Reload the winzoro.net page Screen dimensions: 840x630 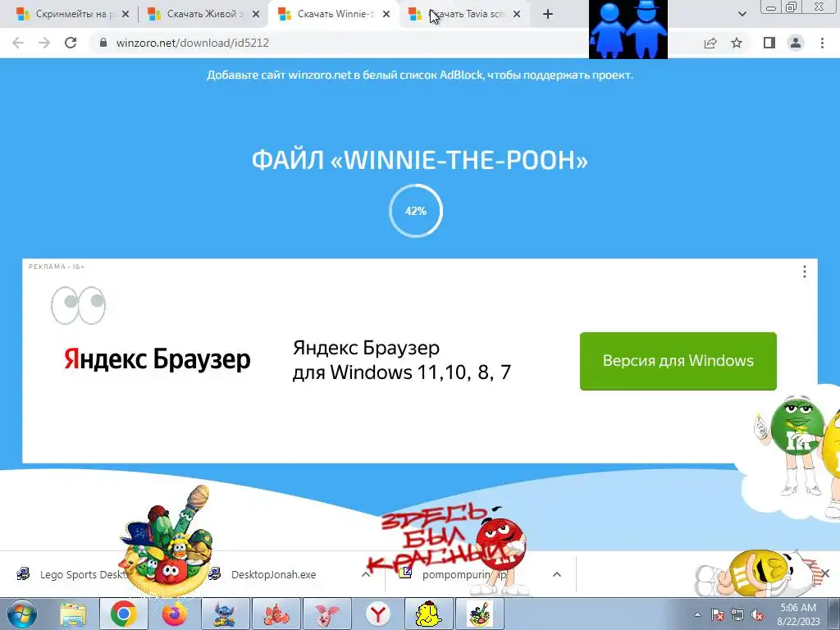(71, 43)
